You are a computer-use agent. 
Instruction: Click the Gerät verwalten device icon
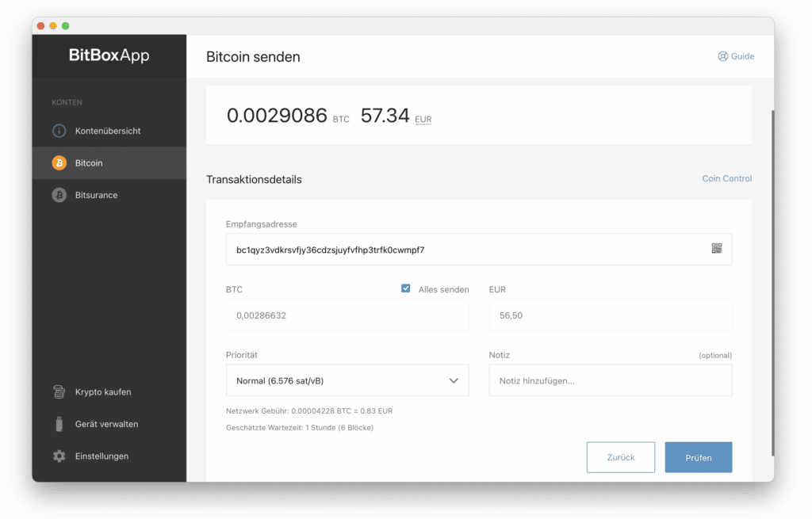coord(59,424)
